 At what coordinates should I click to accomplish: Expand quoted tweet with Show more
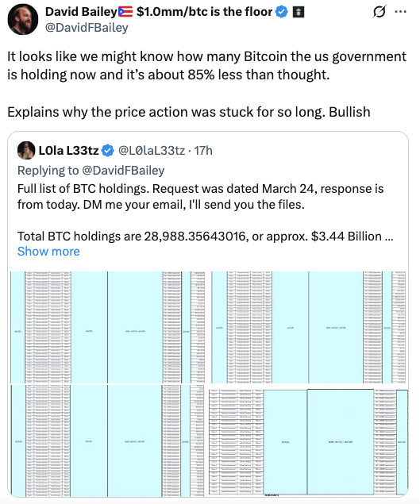tap(48, 252)
